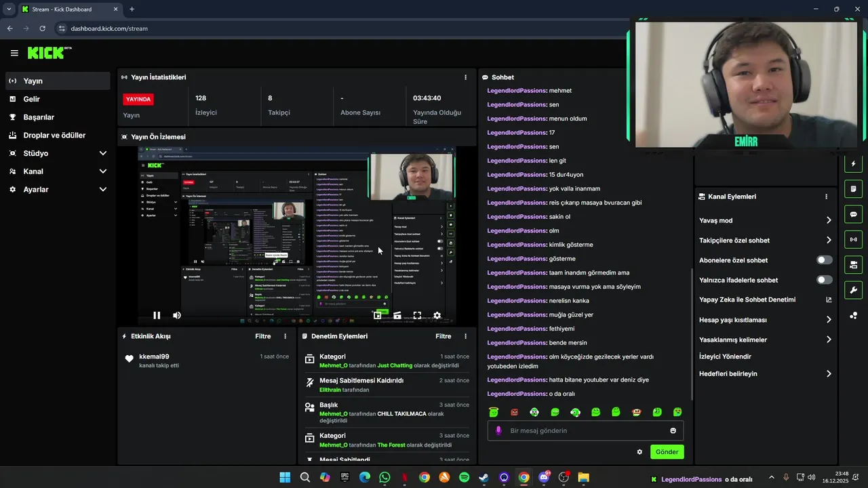Reload the browser page
The height and width of the screenshot is (488, 868).
(x=43, y=28)
